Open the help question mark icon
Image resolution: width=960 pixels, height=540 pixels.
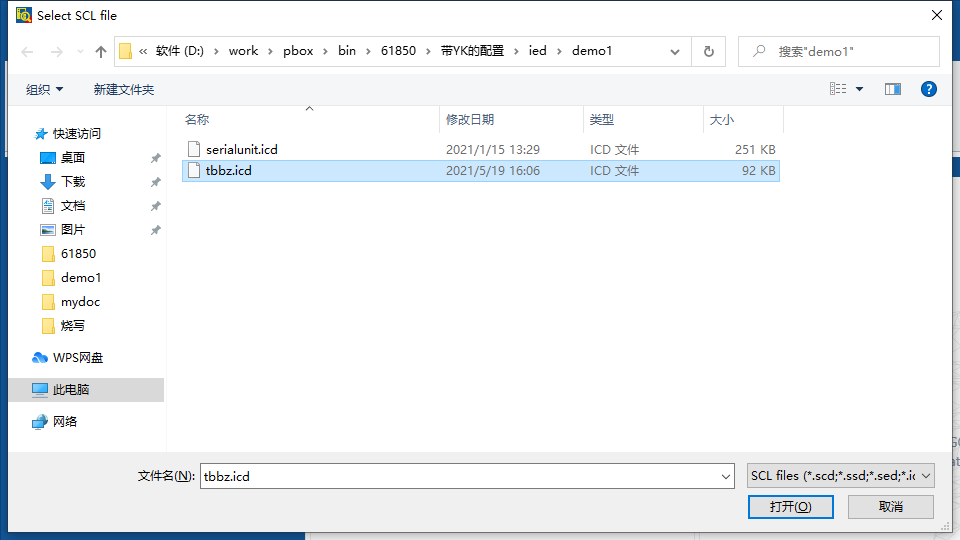tap(928, 89)
